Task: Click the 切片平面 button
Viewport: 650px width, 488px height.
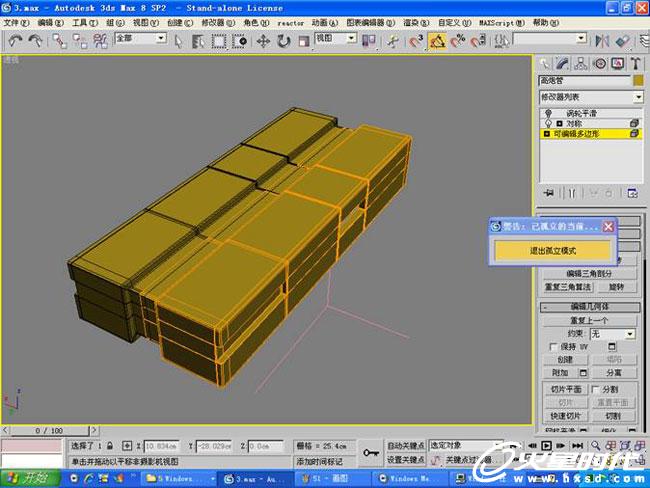Action: point(565,389)
